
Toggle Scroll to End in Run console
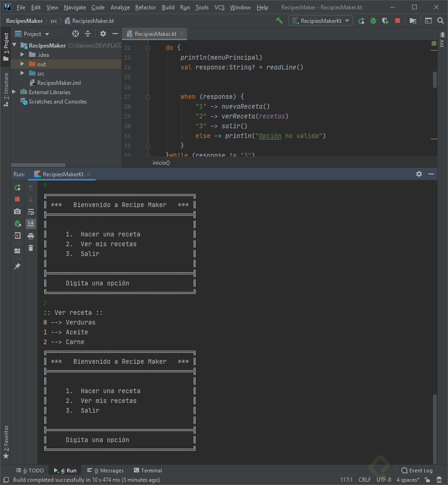tap(31, 223)
